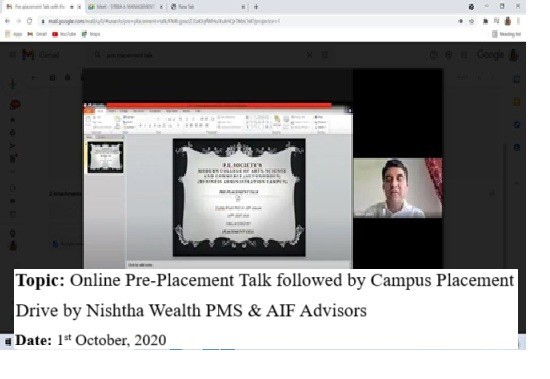Open the Chrome three-dot menu

pos(518,21)
